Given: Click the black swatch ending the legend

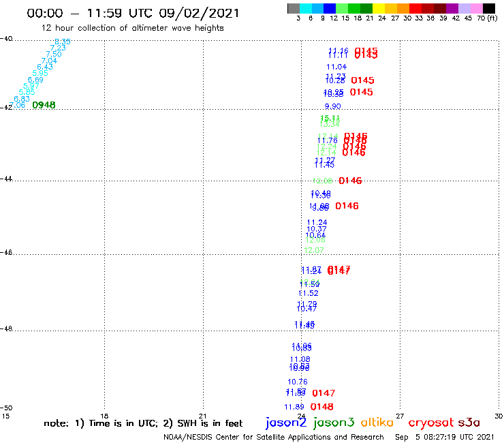Looking at the screenshot, I should tap(489, 8).
